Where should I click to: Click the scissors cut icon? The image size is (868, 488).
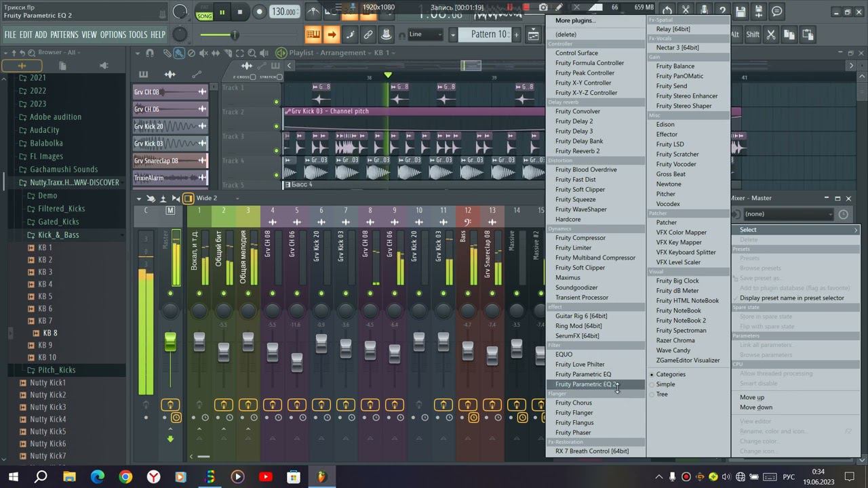click(x=771, y=34)
